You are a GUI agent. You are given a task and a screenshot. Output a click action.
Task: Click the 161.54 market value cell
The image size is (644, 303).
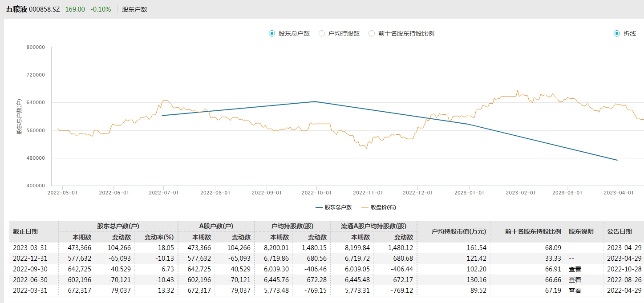pyautogui.click(x=477, y=248)
